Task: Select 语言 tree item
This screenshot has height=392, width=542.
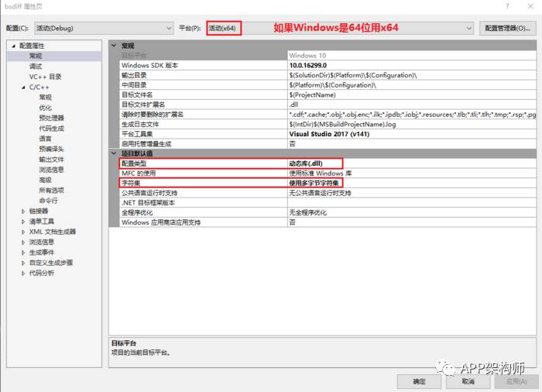Action: (x=45, y=139)
